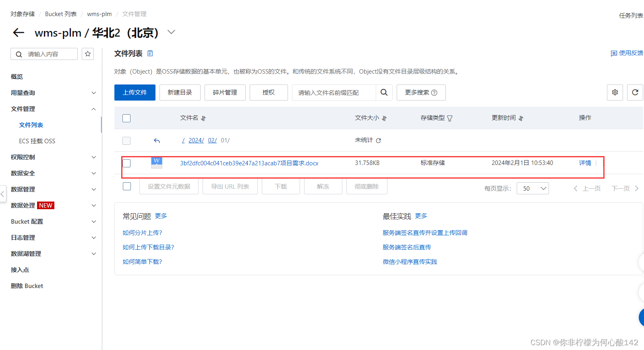Open 如何简单下载? FAQ link
644x350 pixels.
click(x=142, y=262)
